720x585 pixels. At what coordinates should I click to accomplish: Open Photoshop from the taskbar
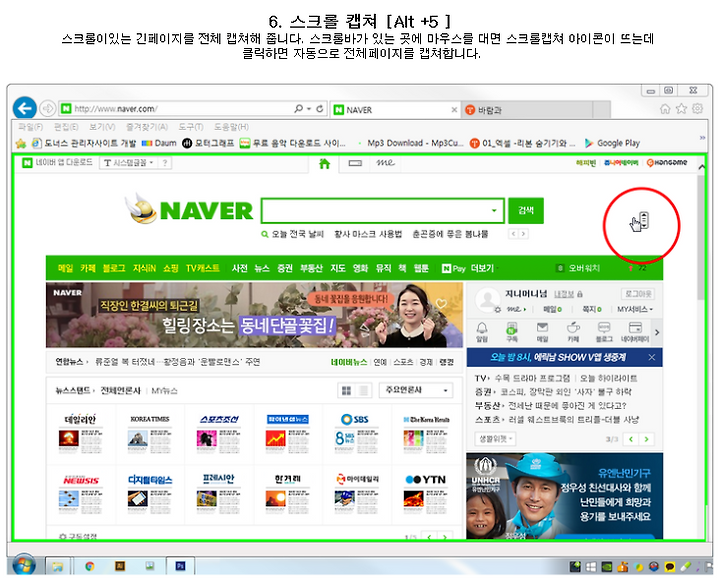coord(180,566)
